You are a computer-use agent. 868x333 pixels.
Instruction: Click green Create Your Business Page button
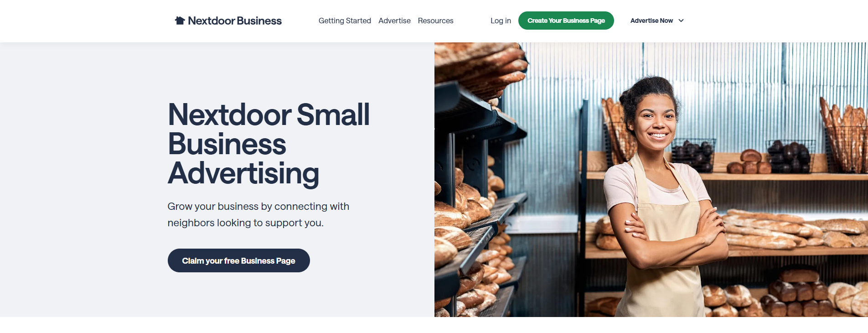(566, 21)
